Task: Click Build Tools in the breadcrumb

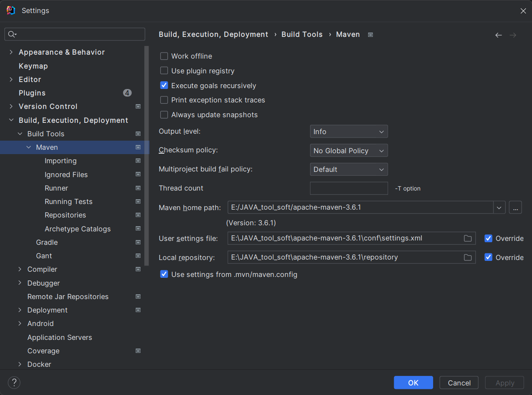Action: [x=302, y=34]
